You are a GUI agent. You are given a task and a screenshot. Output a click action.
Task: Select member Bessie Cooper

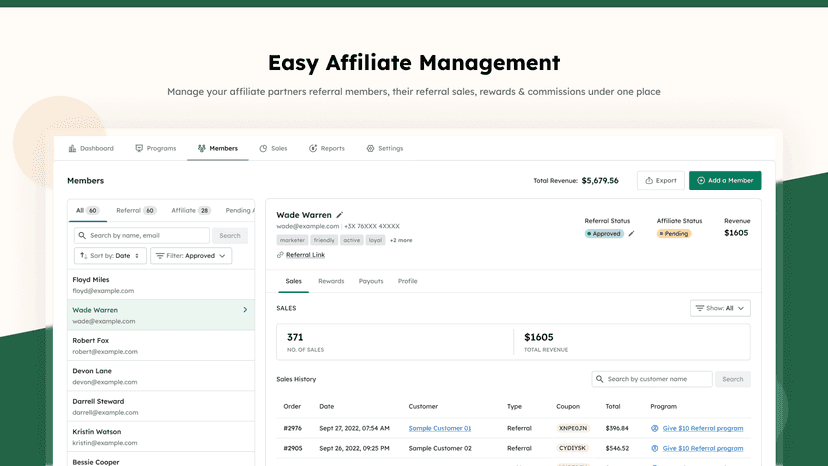click(x=161, y=460)
